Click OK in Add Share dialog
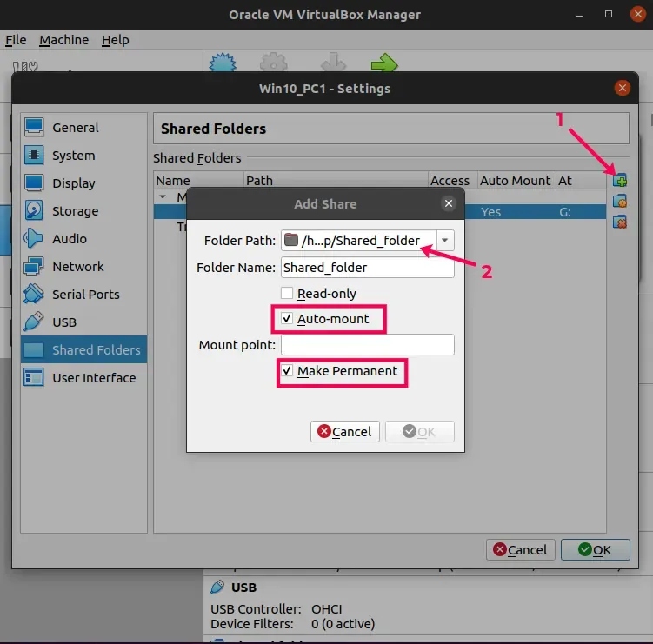Image resolution: width=653 pixels, height=644 pixels. [x=419, y=431]
